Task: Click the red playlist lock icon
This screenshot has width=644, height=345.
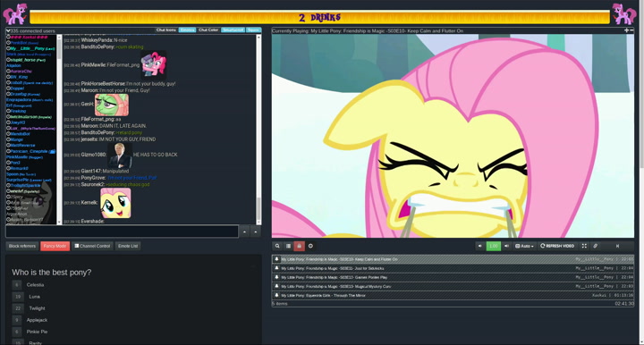Action: coord(299,246)
